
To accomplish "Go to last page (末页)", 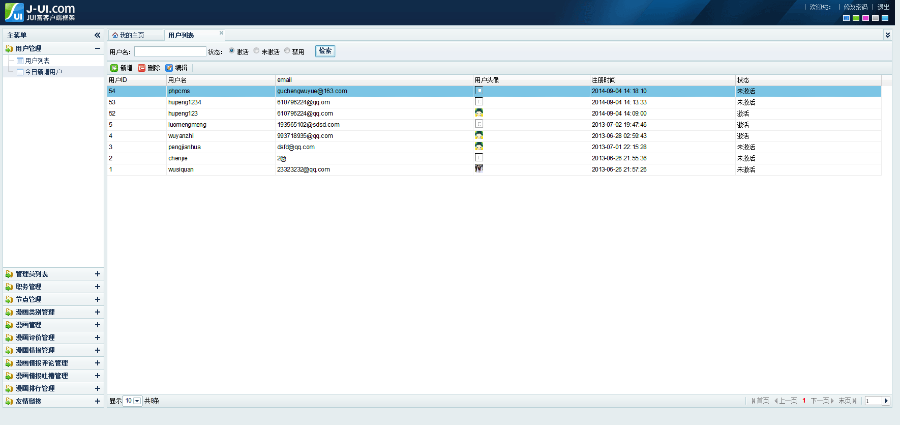I will pos(849,400).
